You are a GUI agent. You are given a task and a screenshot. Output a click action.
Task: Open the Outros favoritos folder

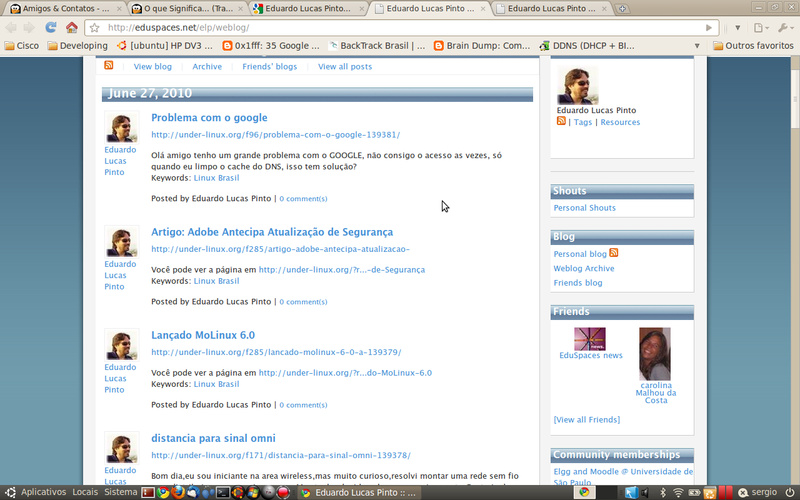754,46
